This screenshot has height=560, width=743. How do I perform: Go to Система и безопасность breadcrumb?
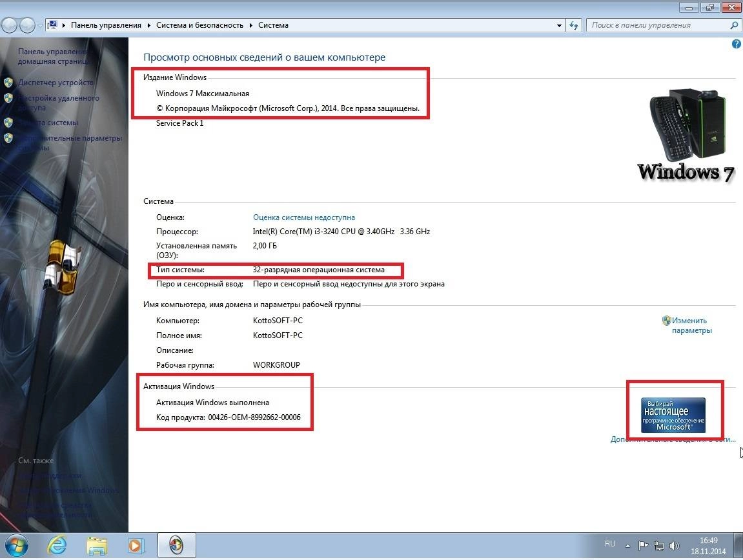199,25
